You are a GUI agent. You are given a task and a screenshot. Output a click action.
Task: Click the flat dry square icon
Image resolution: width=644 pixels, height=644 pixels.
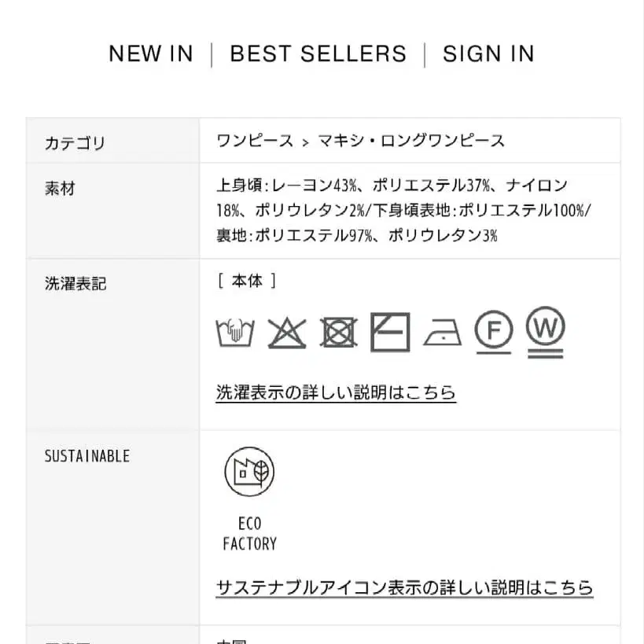click(x=390, y=332)
